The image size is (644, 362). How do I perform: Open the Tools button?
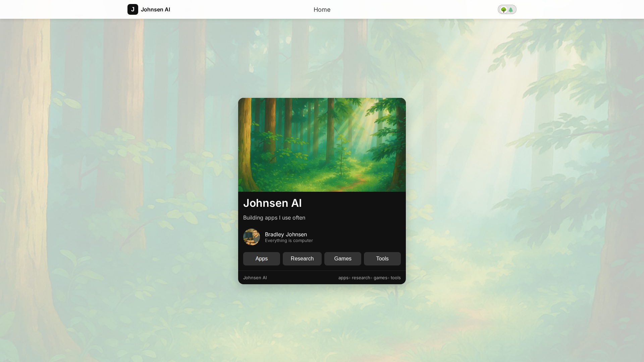[382, 259]
